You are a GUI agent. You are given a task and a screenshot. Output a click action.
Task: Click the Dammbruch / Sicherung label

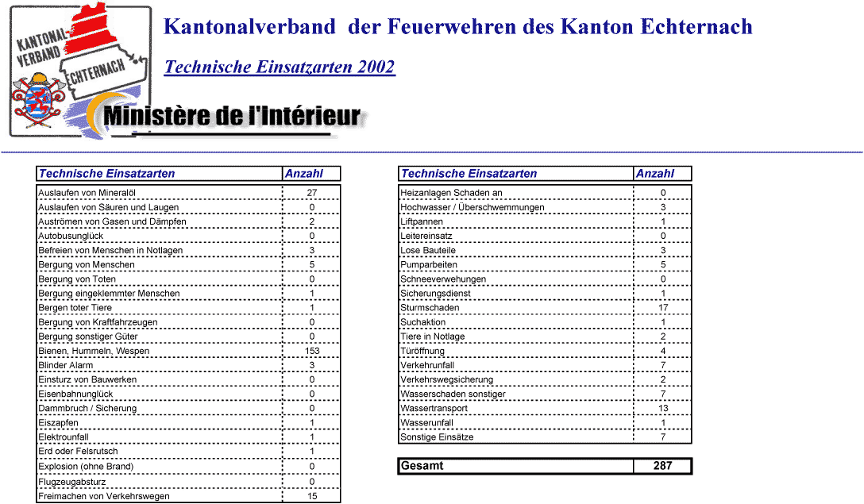[x=87, y=408]
